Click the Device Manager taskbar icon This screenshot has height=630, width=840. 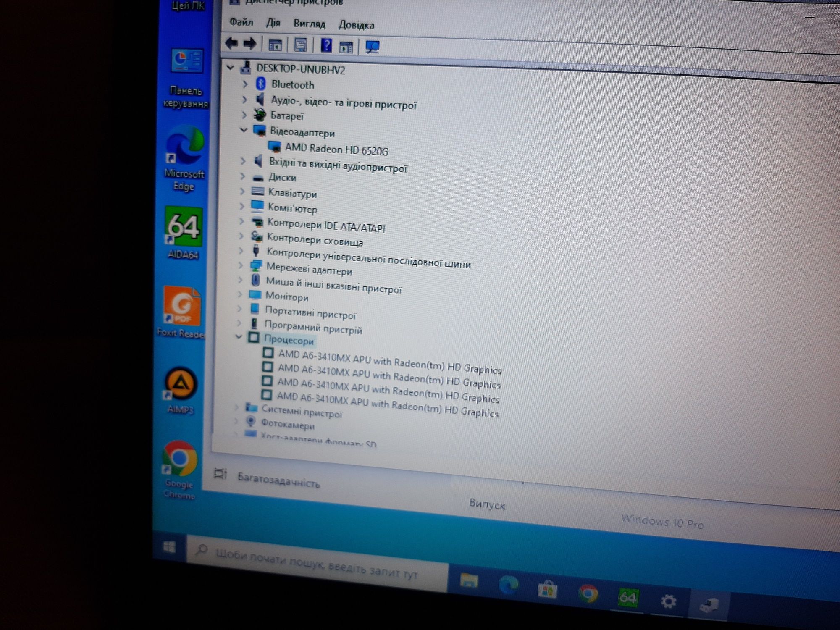coord(709,605)
